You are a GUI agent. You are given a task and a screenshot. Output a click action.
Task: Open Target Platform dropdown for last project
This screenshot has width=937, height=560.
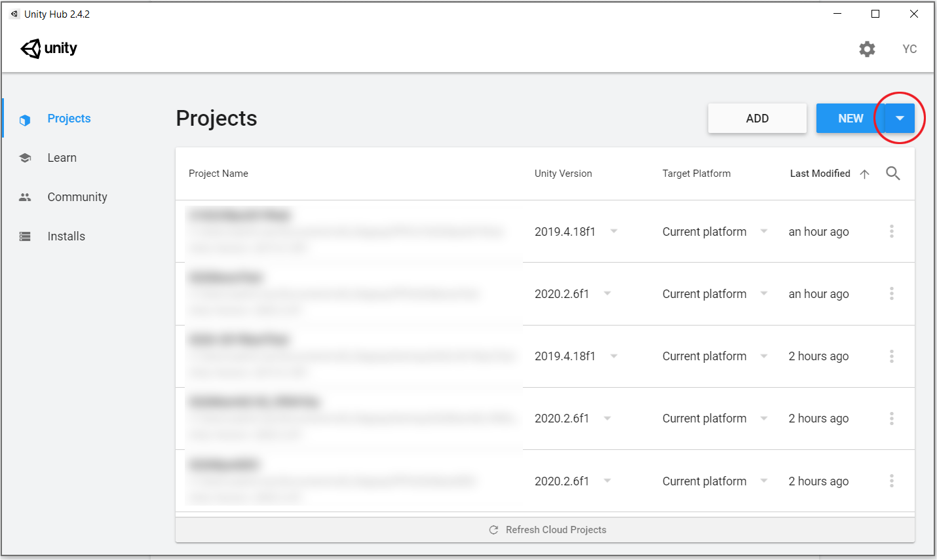pos(764,481)
